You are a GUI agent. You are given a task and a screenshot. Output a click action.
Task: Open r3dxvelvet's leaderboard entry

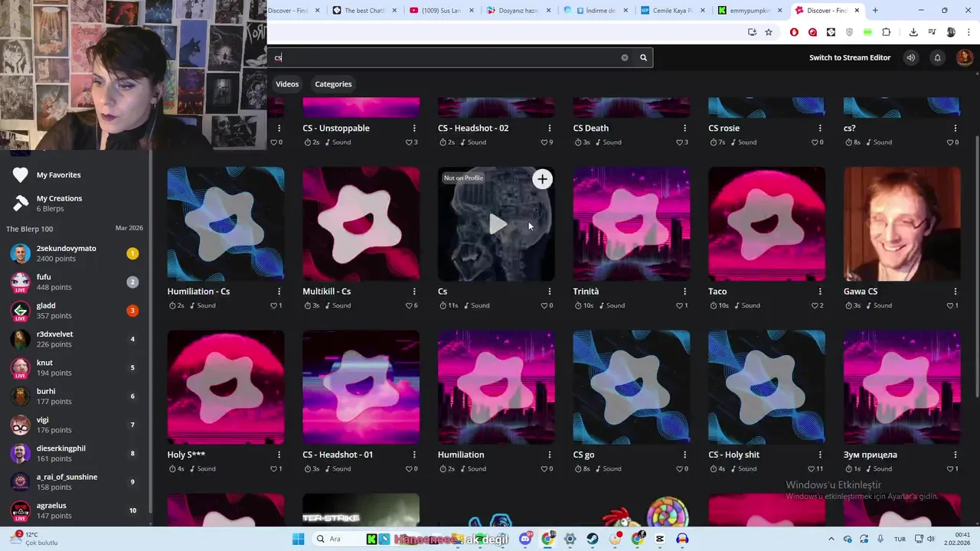point(74,339)
